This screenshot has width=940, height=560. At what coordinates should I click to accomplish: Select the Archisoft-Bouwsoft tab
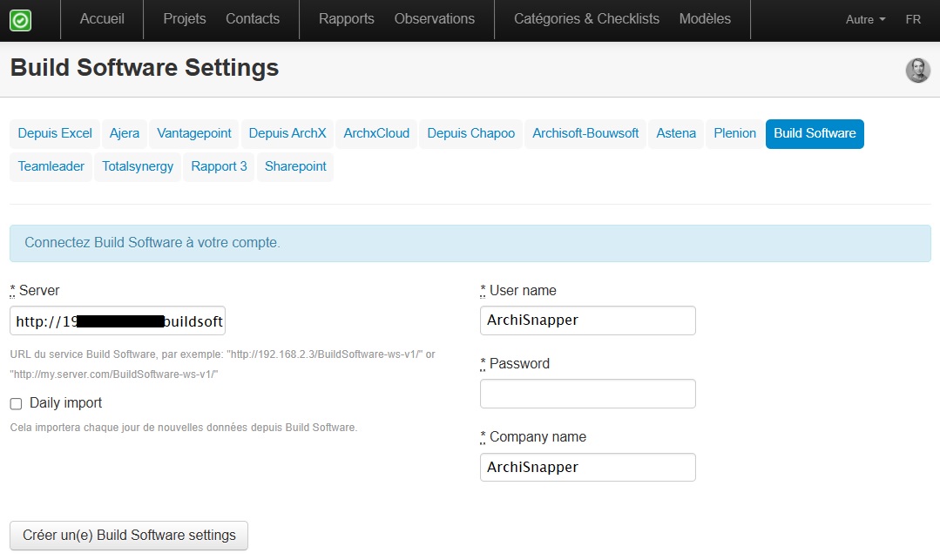point(585,134)
